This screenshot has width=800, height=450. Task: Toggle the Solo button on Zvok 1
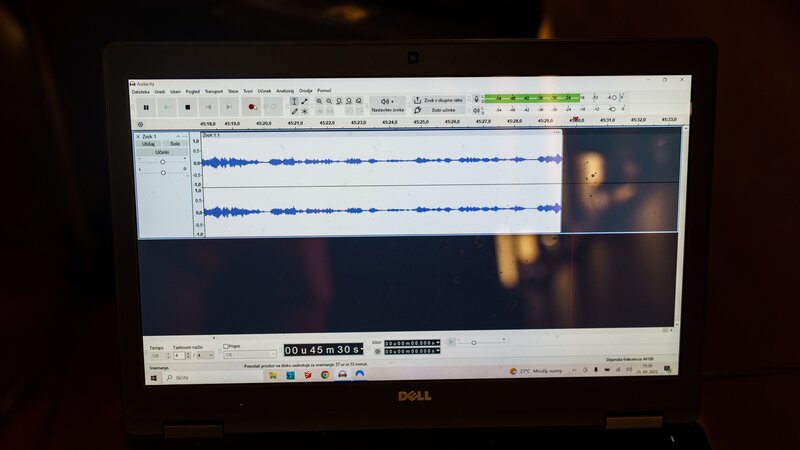click(175, 144)
